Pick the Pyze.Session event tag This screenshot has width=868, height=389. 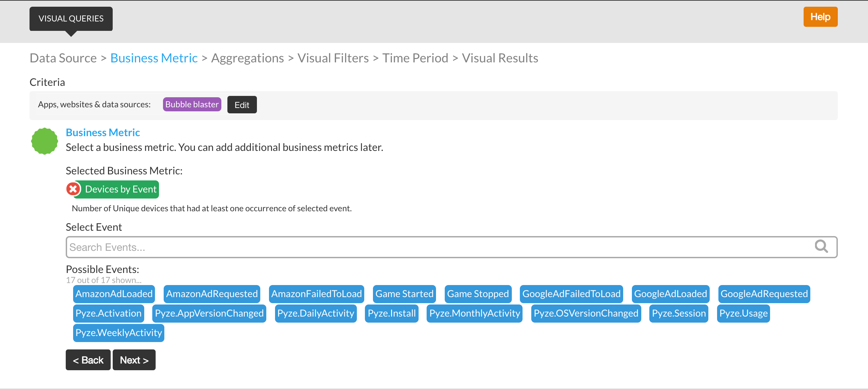(678, 313)
